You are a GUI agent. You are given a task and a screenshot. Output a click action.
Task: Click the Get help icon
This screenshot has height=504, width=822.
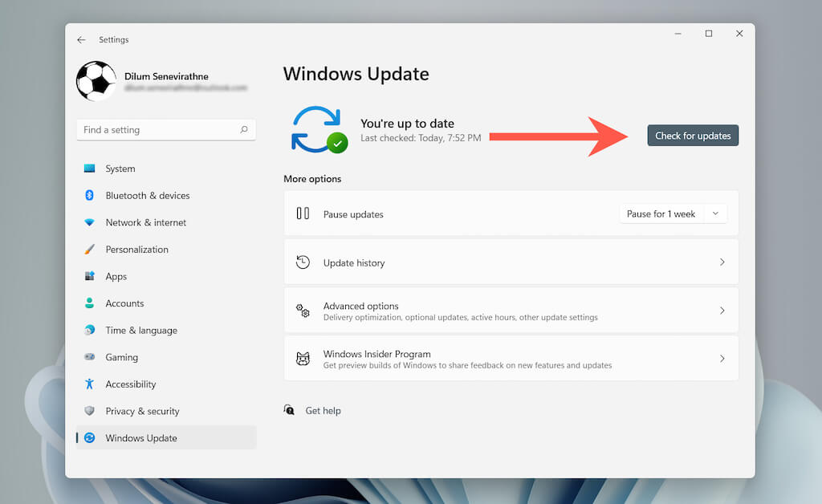[x=289, y=409]
